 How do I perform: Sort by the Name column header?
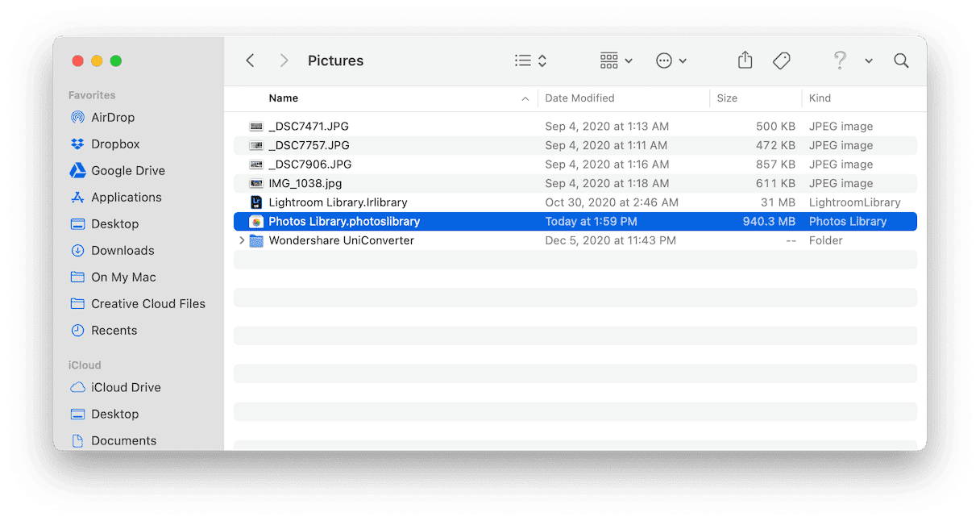pos(284,98)
